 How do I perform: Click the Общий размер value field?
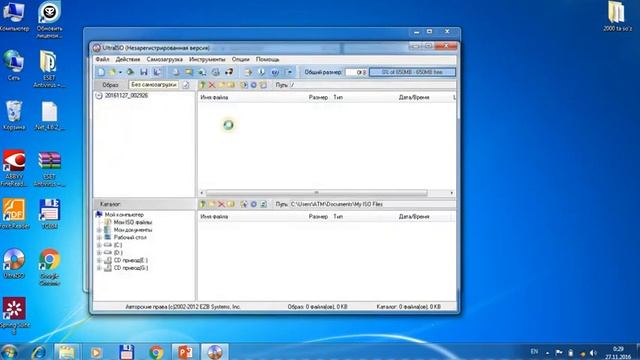click(356, 72)
